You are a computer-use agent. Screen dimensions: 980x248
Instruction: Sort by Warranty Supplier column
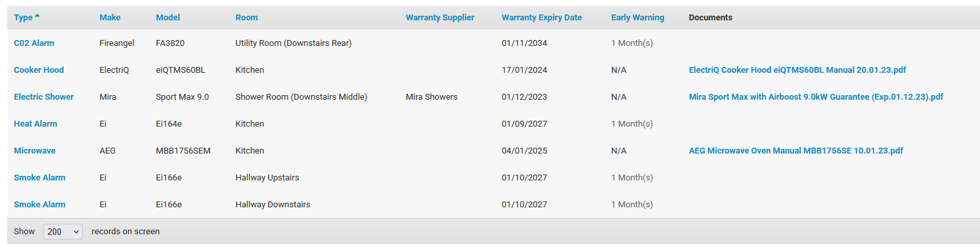click(440, 18)
